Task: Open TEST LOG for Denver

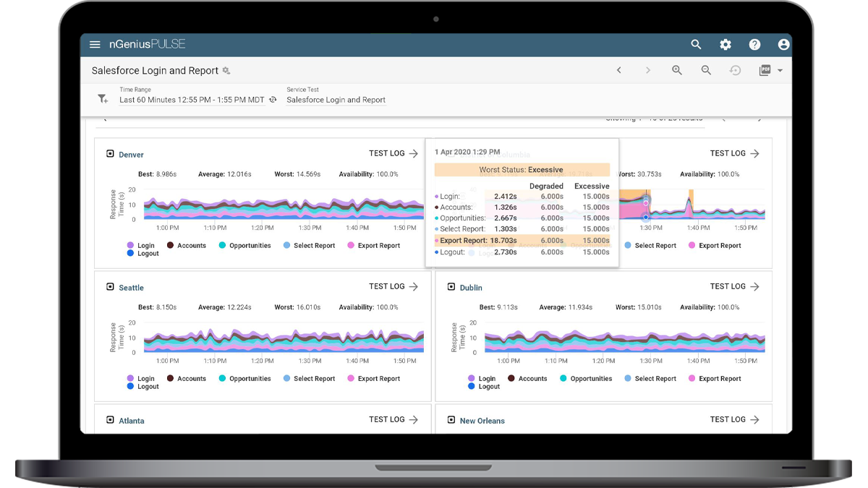Action: coord(393,153)
